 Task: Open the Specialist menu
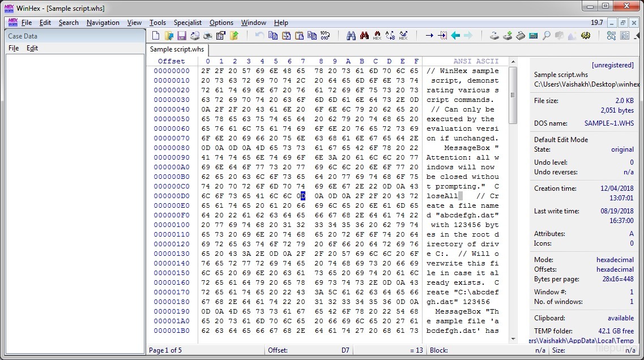187,23
